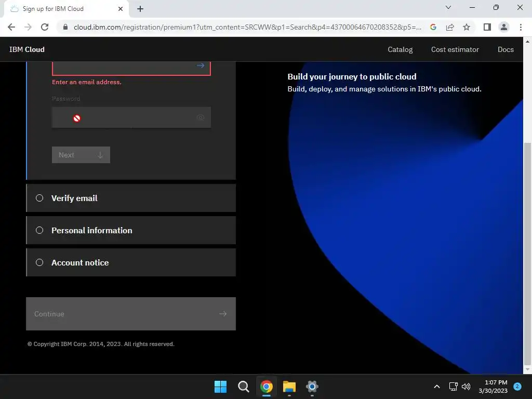532x399 pixels.
Task: Click the scrollbar up arrow
Action: (x=527, y=42)
